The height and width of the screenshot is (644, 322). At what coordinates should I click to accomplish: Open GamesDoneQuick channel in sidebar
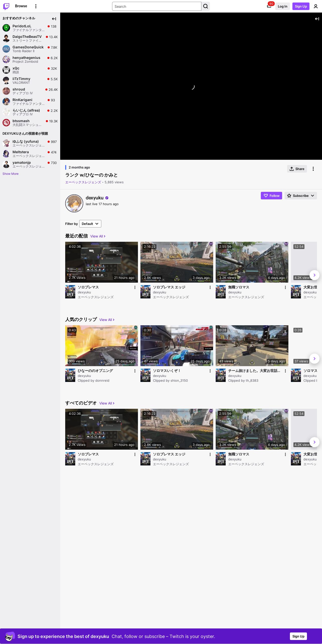pyautogui.click(x=30, y=49)
